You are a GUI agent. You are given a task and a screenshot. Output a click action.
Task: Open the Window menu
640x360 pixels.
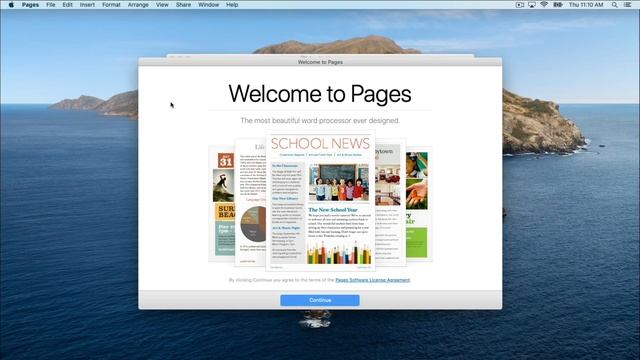click(x=208, y=5)
